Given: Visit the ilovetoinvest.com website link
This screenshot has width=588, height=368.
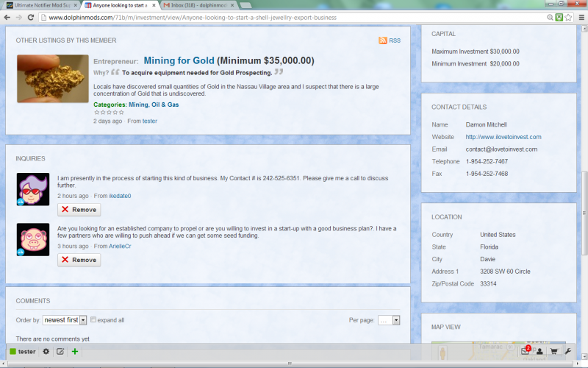Looking at the screenshot, I should 503,137.
